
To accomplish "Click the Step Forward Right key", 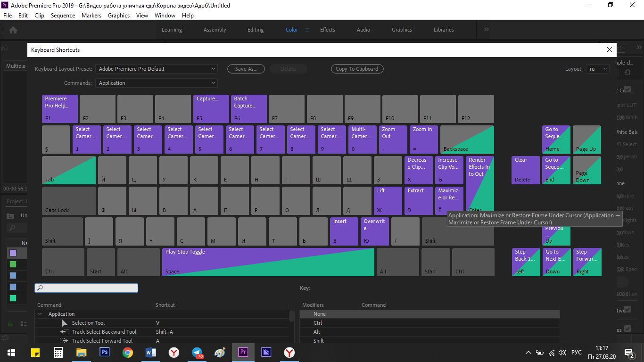I will pyautogui.click(x=587, y=262).
